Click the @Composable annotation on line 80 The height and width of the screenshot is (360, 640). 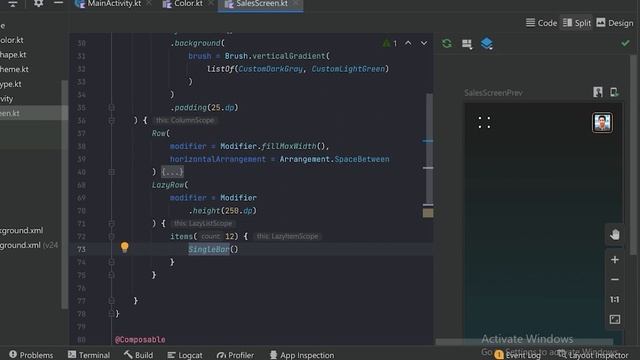140,340
